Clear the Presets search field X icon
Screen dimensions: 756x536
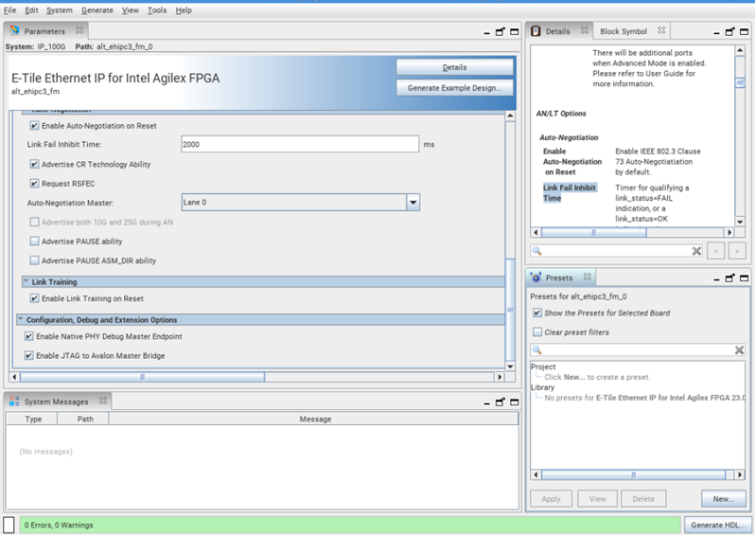coord(739,350)
